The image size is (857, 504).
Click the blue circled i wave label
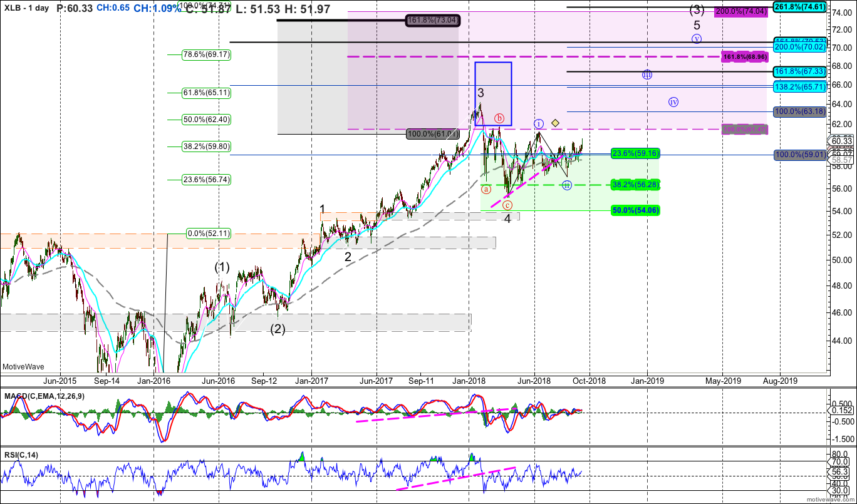click(538, 123)
